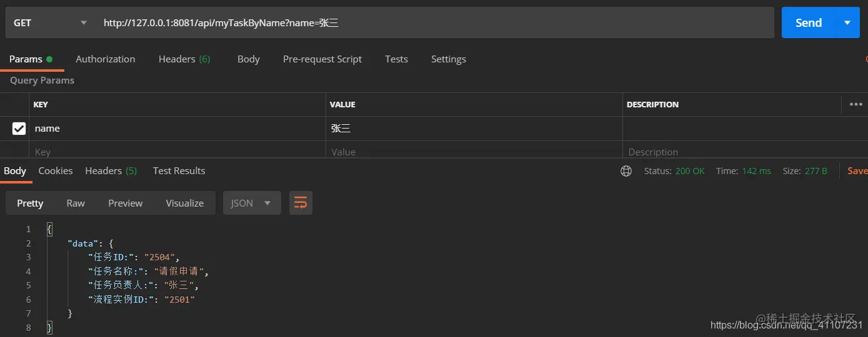Switch to the request Body tab

click(x=248, y=59)
